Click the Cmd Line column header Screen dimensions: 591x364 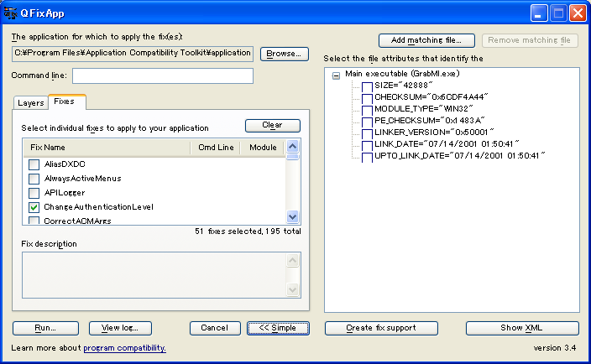pyautogui.click(x=216, y=148)
